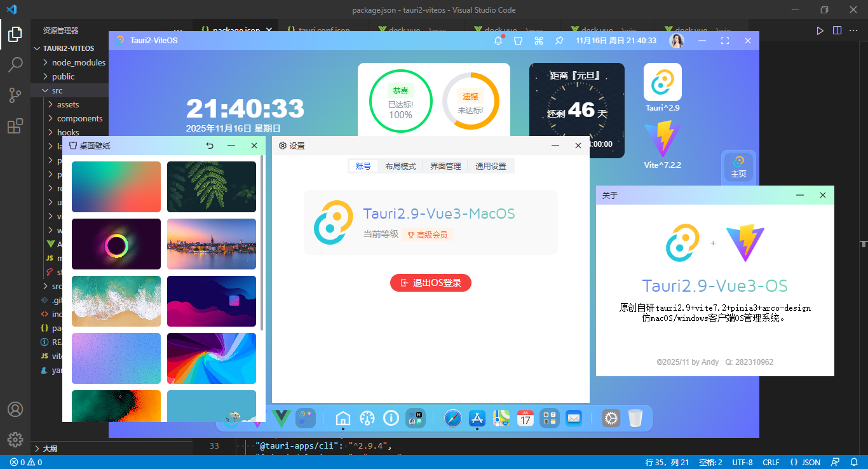Viewport: 868px width, 469px height.
Task: Open the dashboard gauge icon in the dock
Action: (367, 418)
